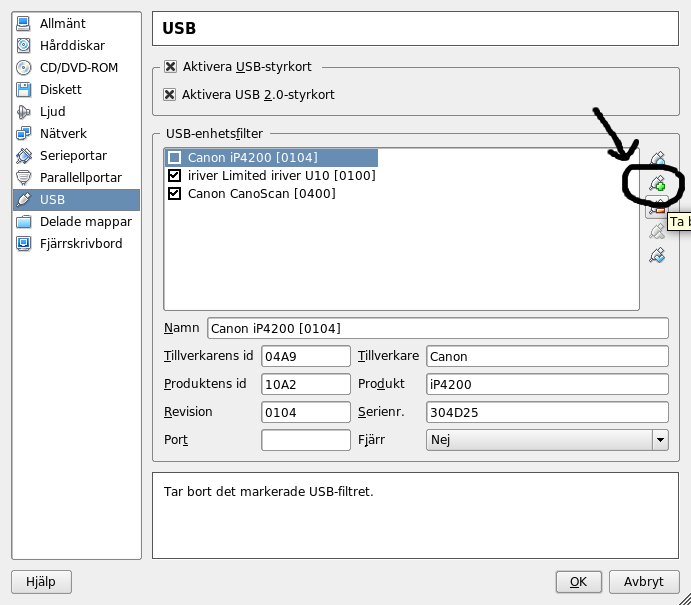Image resolution: width=691 pixels, height=605 pixels.
Task: Select the Canon CanoScan [0400] row
Action: tap(271, 193)
